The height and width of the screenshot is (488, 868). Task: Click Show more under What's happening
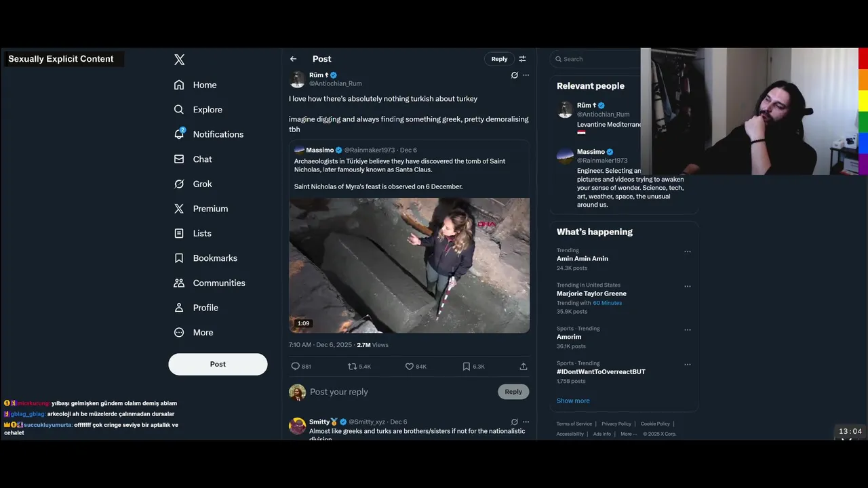click(x=573, y=401)
